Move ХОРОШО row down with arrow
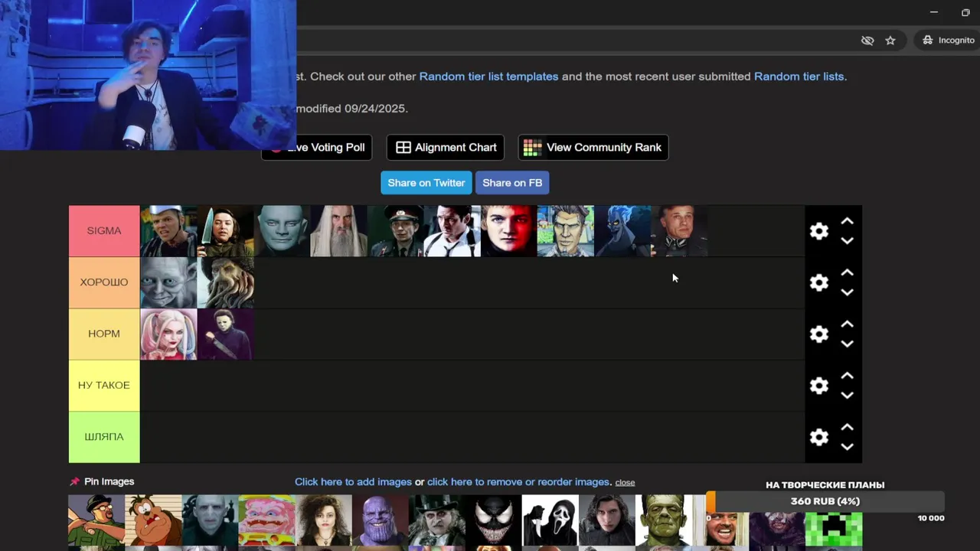 pyautogui.click(x=847, y=292)
